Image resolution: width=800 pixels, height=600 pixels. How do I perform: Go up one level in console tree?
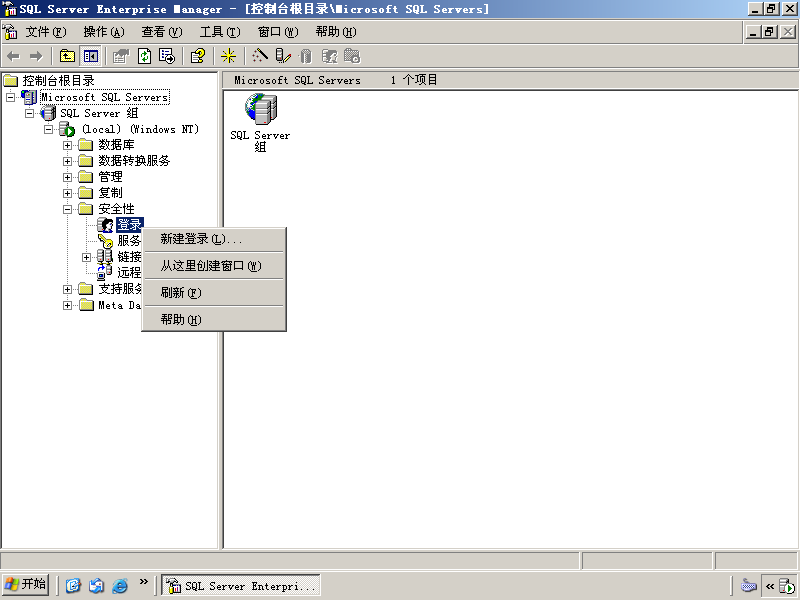[x=67, y=56]
